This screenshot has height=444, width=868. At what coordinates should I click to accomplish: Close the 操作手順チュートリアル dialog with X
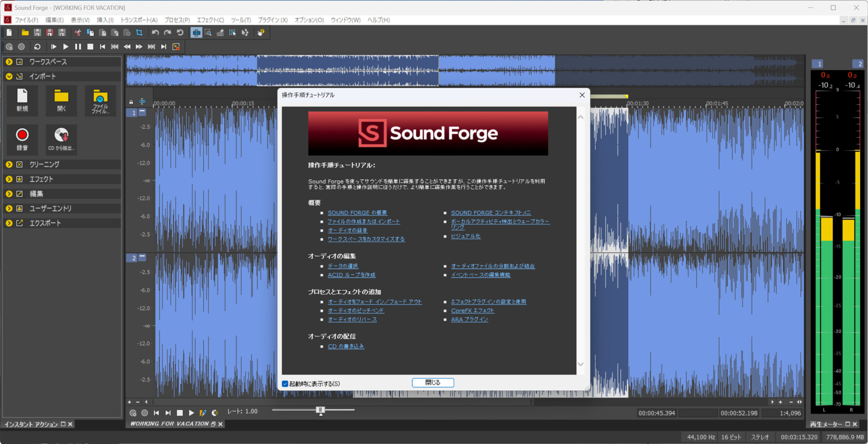pos(582,95)
